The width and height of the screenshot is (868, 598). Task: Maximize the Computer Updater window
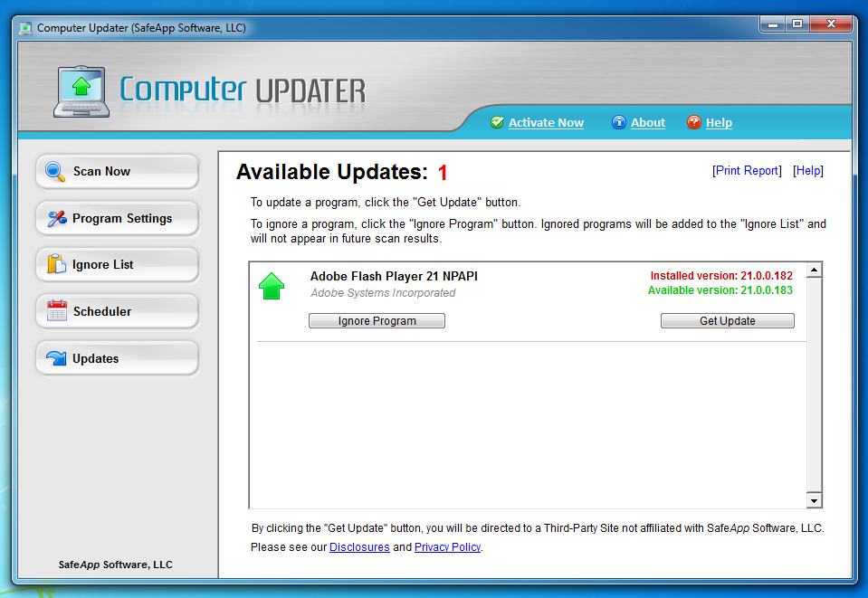click(797, 24)
